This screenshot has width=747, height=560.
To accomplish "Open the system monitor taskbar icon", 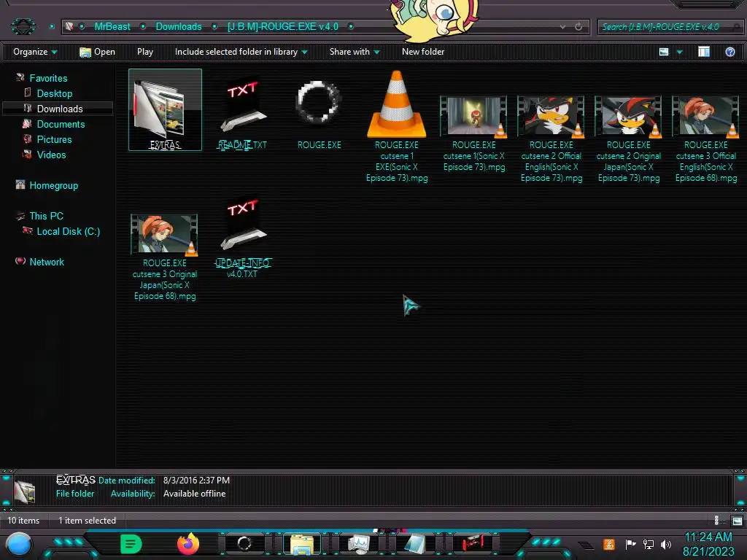I will click(x=358, y=544).
